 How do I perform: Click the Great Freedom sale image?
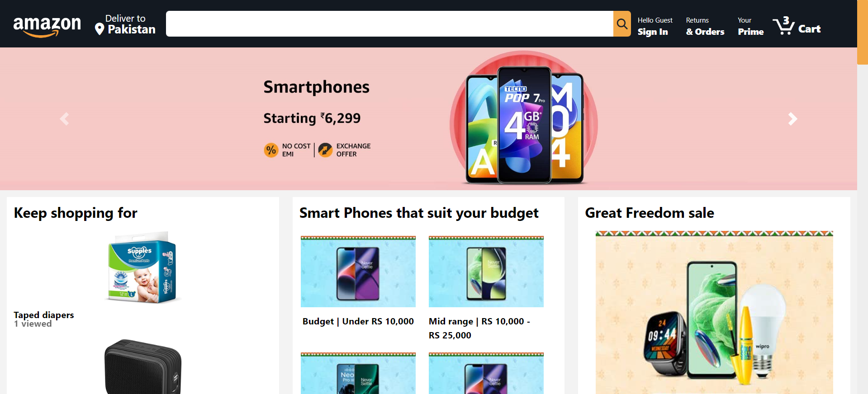coord(714,312)
